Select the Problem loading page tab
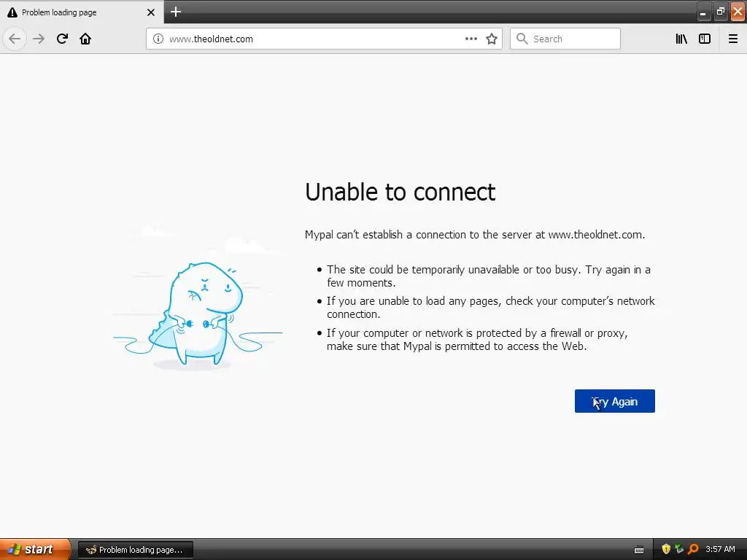Screen dimensions: 747x560 [82, 12]
